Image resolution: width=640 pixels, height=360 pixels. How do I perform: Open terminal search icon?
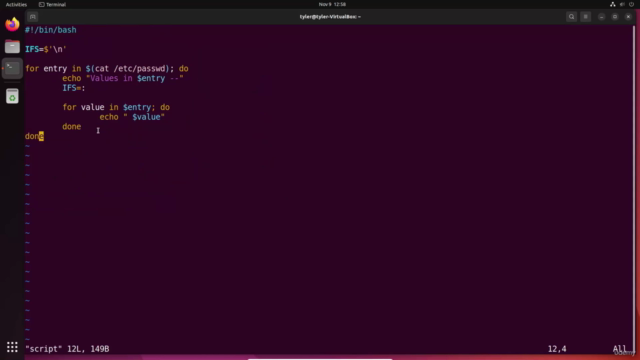(x=571, y=17)
